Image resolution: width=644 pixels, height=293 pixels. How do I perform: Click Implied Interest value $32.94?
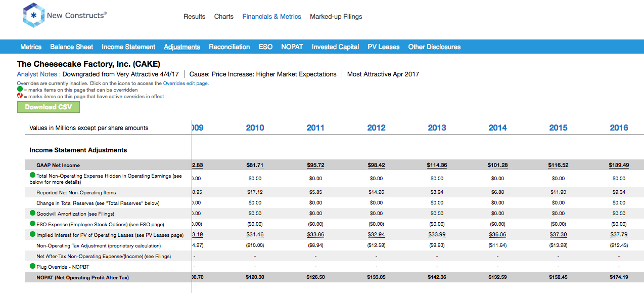[377, 235]
